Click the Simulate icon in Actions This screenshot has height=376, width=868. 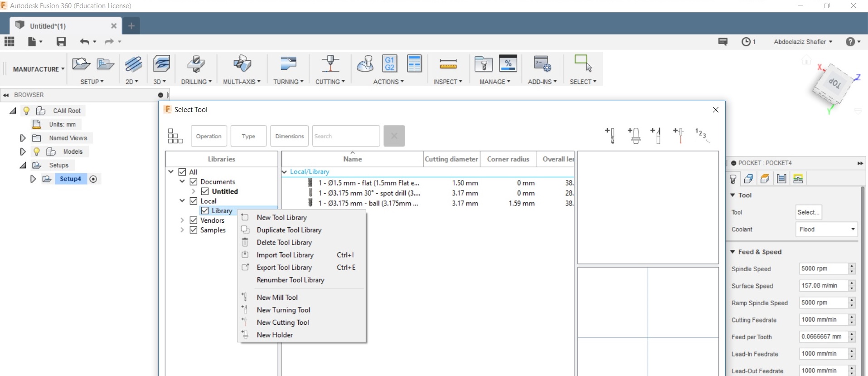[x=365, y=64]
